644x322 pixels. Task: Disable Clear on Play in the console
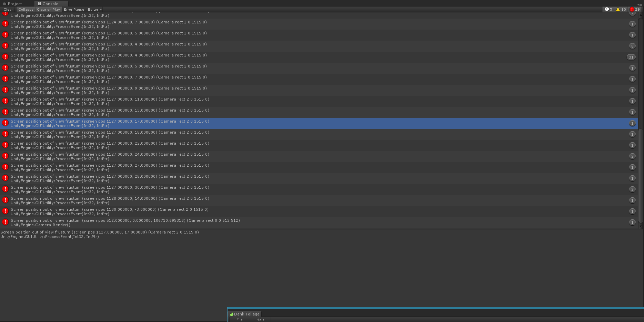(x=48, y=9)
